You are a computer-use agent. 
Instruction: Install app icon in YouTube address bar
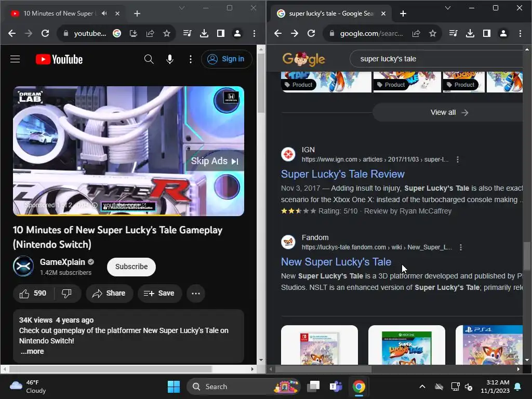134,33
